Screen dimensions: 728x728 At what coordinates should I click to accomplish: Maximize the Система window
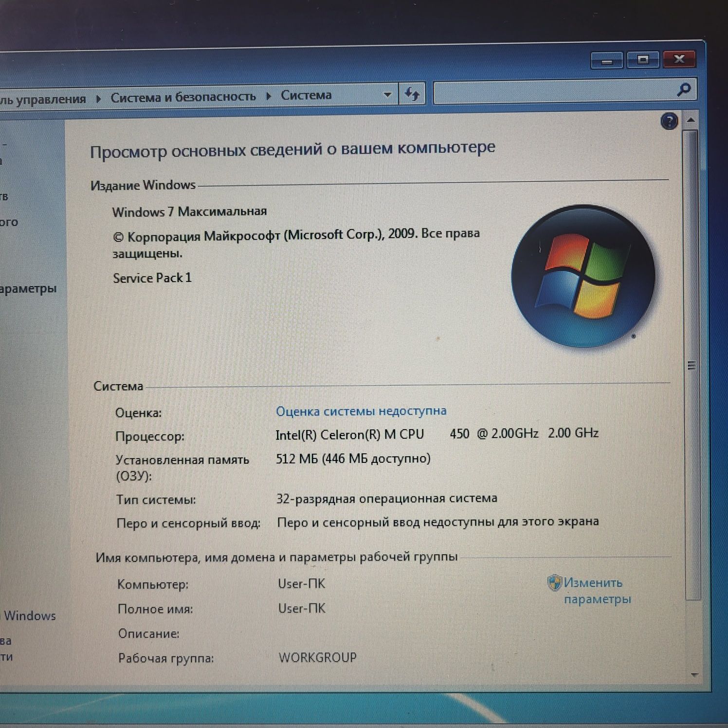coord(643,60)
